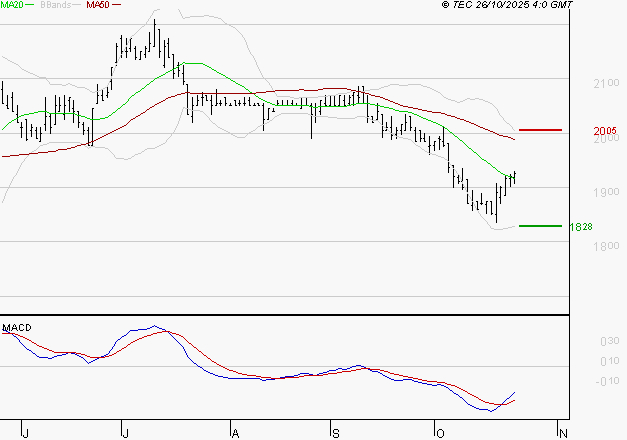The width and height of the screenshot is (627, 440).
Task: Click the 1800 price axis label
Action: point(606,246)
